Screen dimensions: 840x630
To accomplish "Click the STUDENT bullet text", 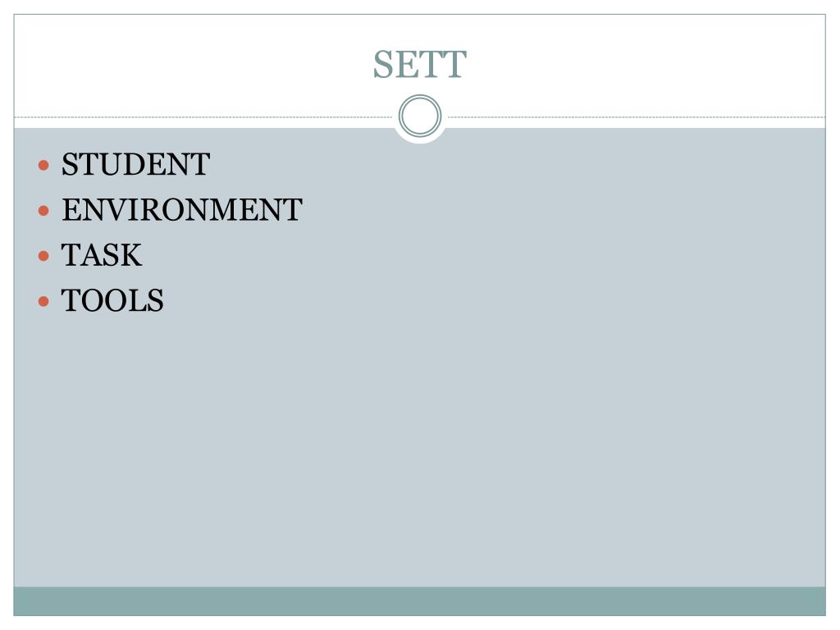I will pos(135,164).
